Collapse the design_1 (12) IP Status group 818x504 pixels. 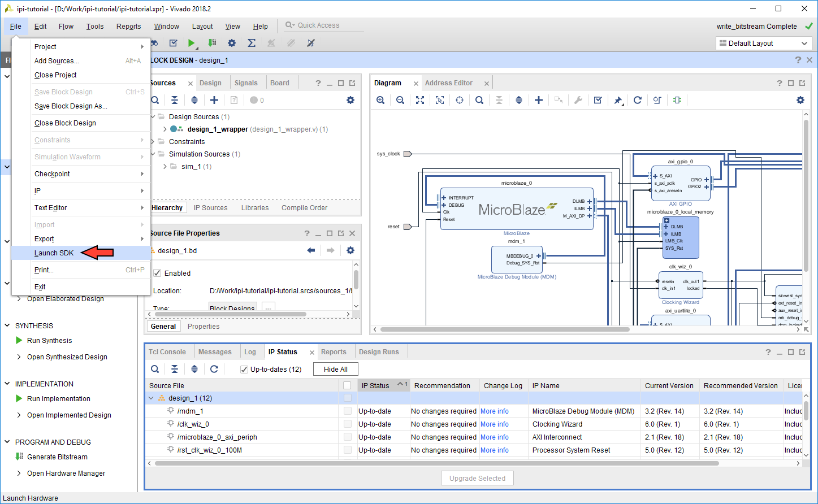(152, 398)
